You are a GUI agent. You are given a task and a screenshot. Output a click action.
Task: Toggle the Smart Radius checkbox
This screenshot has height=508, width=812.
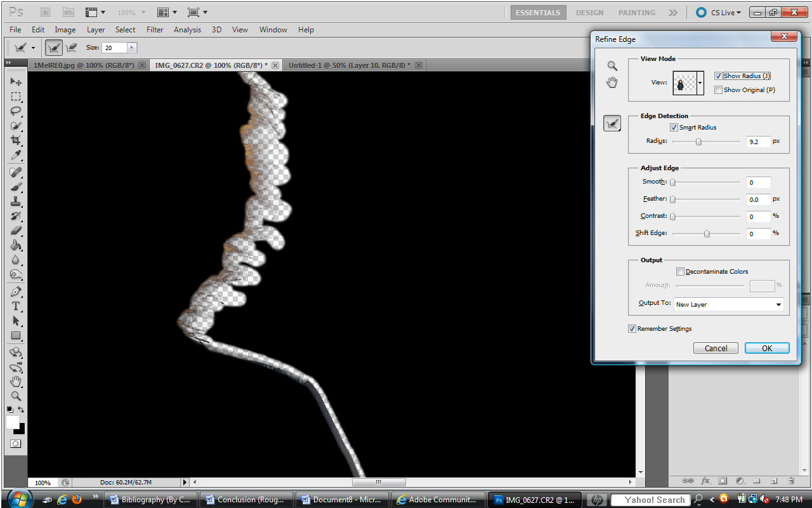(x=674, y=127)
